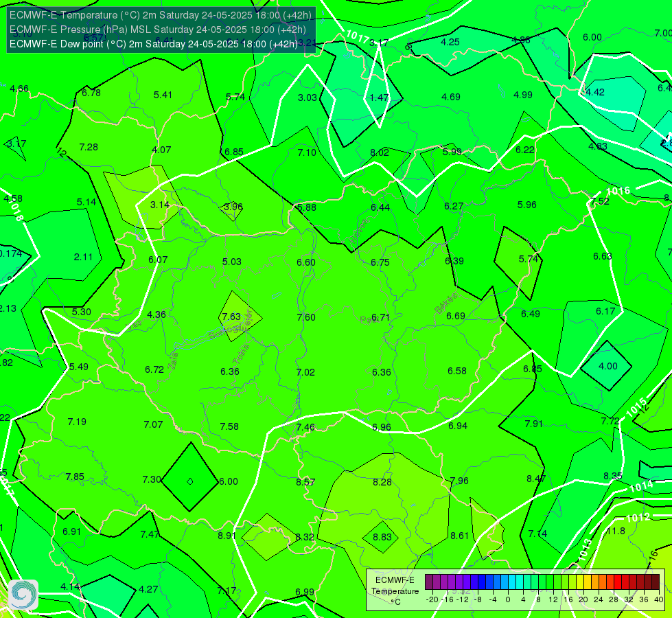The height and width of the screenshot is (618, 672).
Task: Click the 6.58 dew point value
Action: pos(457,371)
